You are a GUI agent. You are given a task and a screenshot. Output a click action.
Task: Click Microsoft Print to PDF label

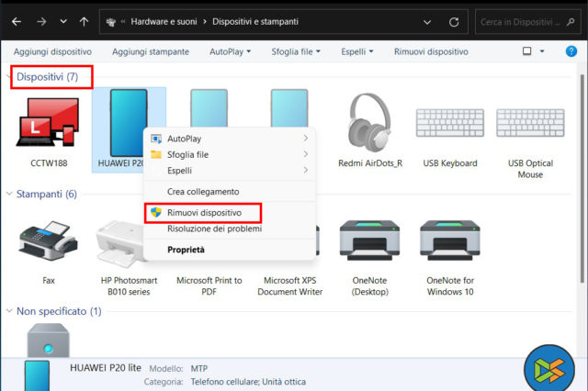pos(209,286)
